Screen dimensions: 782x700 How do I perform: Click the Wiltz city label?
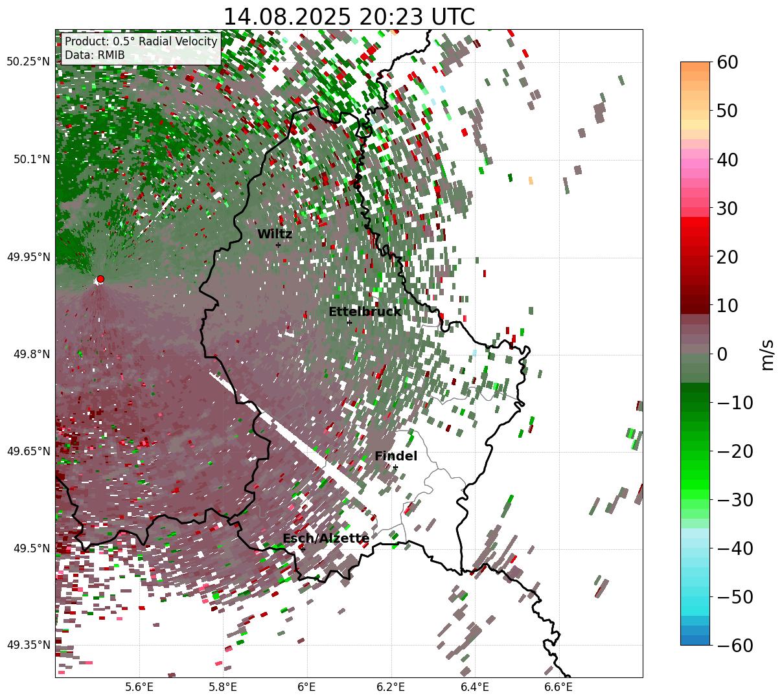tap(275, 234)
